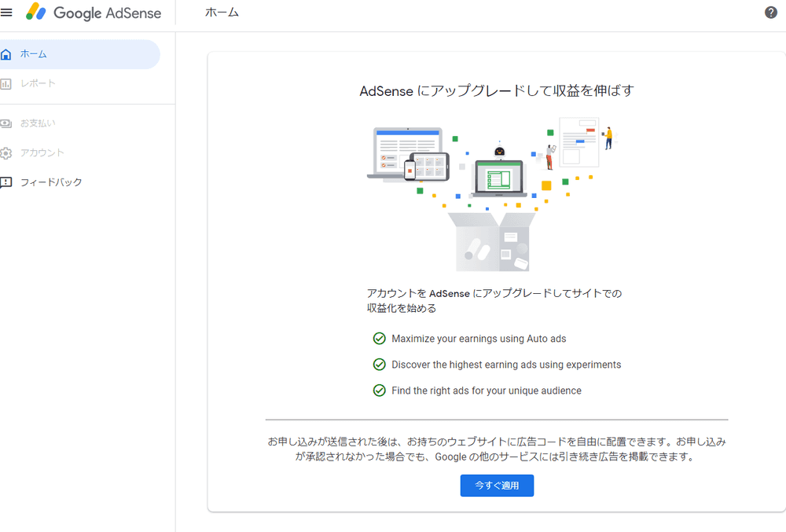Click the お申し込みが送信された後は notice text
This screenshot has height=532, width=786.
point(497,449)
